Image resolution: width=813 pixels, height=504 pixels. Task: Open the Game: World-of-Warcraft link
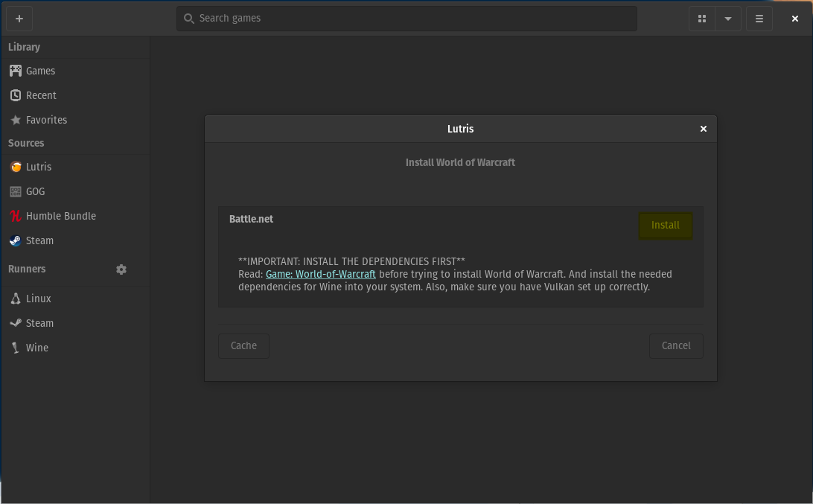321,274
